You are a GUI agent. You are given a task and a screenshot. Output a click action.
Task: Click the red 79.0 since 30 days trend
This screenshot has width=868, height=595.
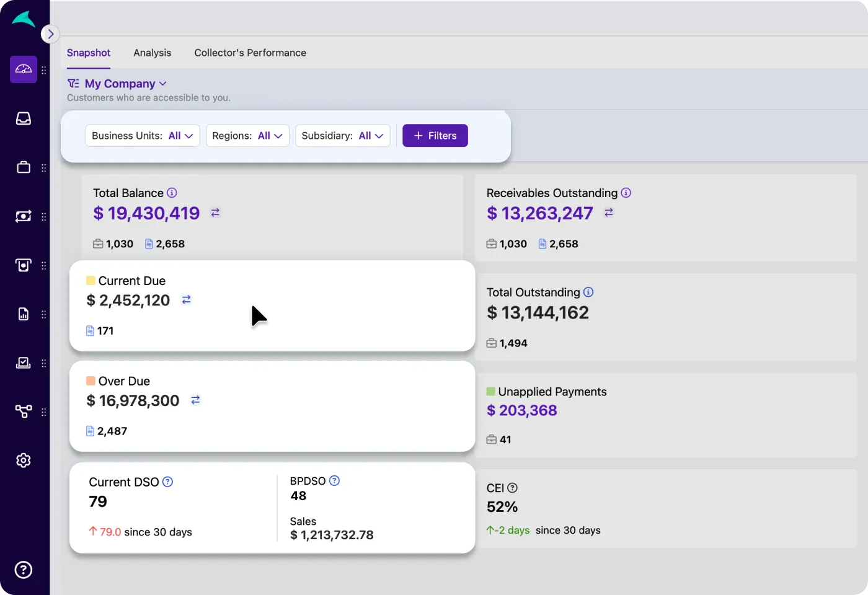point(140,532)
